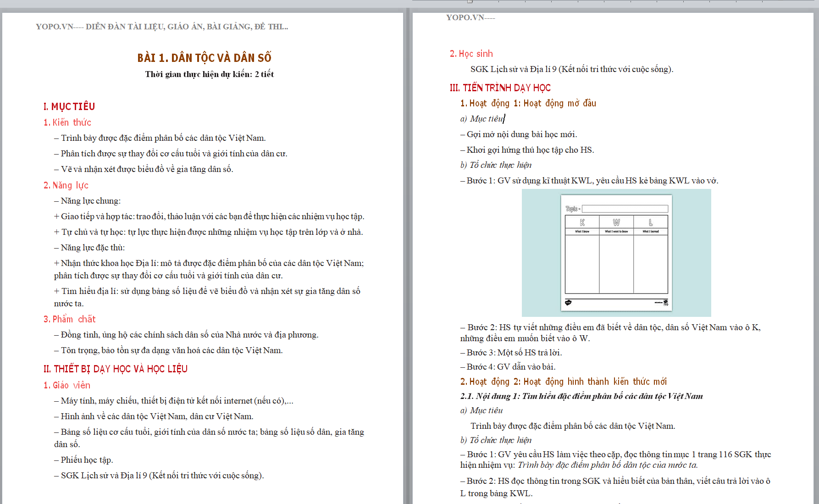819x504 pixels.
Task: Click the line '+ Tìm hiểu địa lí: sử dụng bảng số liệu'
Action: click(x=207, y=297)
